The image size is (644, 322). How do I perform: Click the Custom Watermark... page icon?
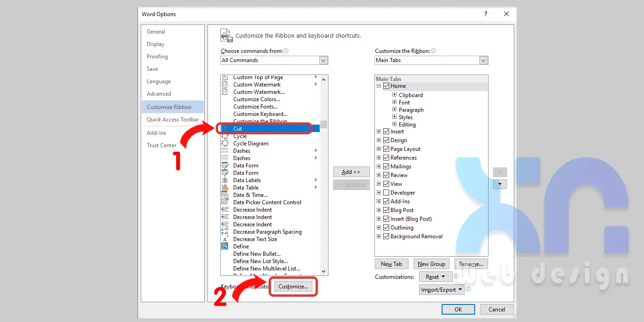click(x=225, y=92)
